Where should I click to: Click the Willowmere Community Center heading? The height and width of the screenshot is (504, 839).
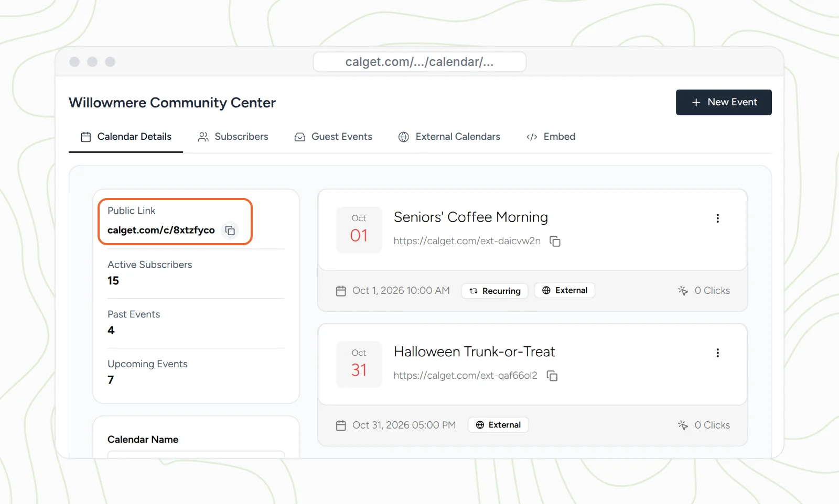(172, 103)
